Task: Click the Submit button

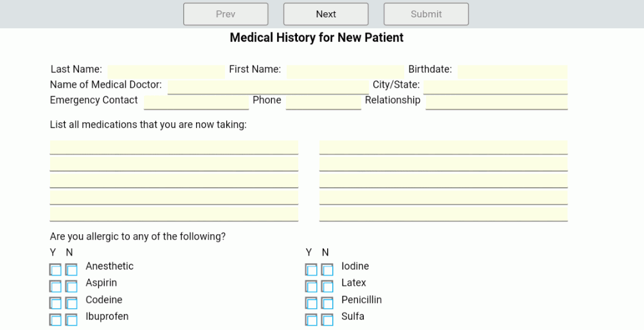Action: (x=426, y=14)
